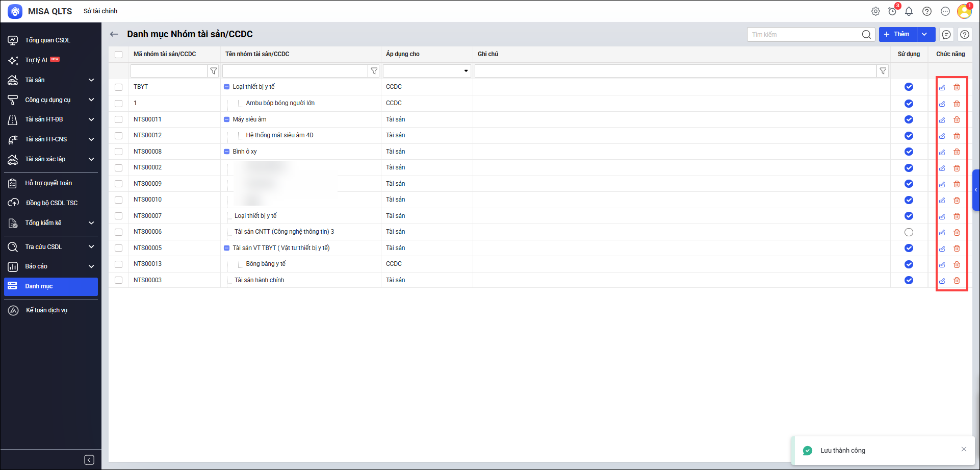The height and width of the screenshot is (470, 980).
Task: Expand the dropdown arrow next to Thêm
Action: [x=924, y=34]
